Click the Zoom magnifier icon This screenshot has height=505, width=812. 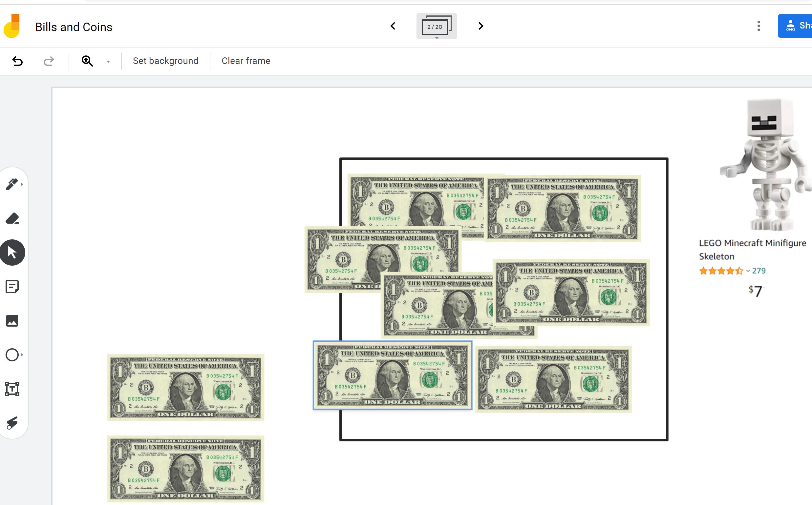[87, 61]
